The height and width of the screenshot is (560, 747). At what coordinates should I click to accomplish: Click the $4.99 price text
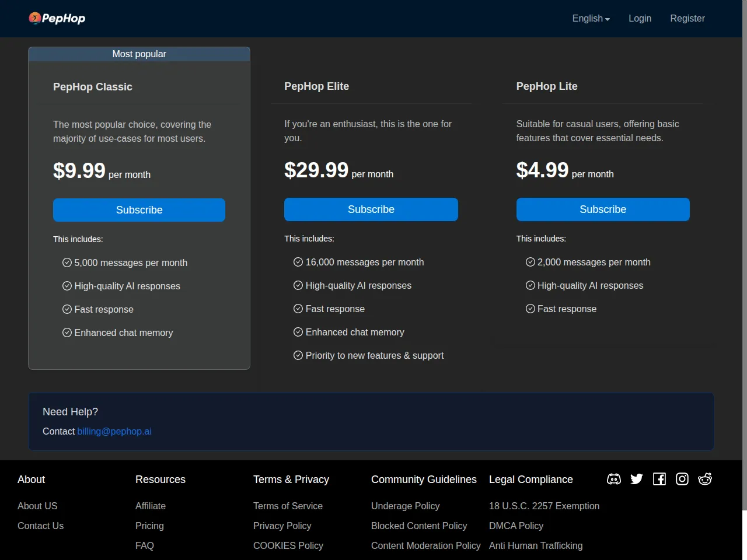[x=542, y=170]
